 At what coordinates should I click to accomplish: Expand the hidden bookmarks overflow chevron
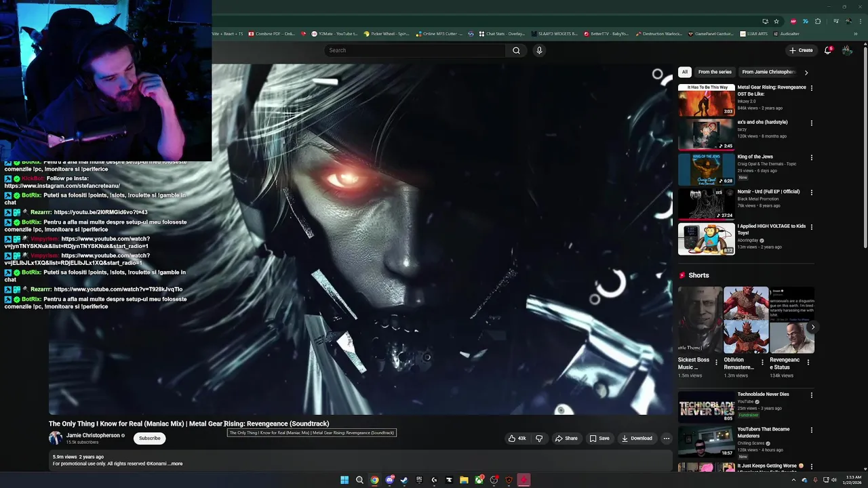tap(856, 34)
